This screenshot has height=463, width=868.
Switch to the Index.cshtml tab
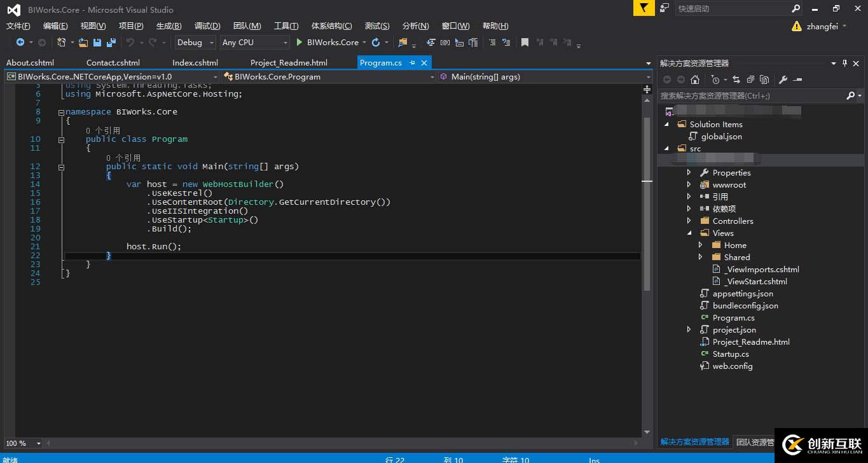(x=195, y=62)
